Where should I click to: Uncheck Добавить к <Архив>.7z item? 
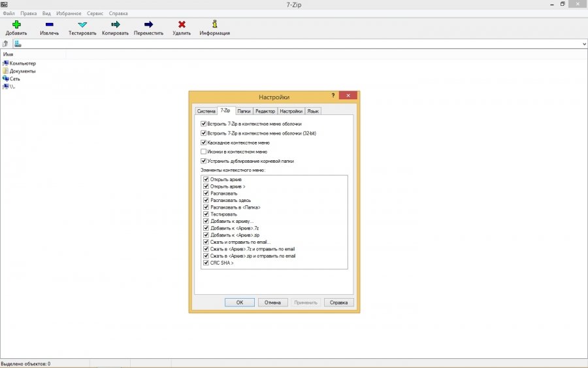(206, 227)
